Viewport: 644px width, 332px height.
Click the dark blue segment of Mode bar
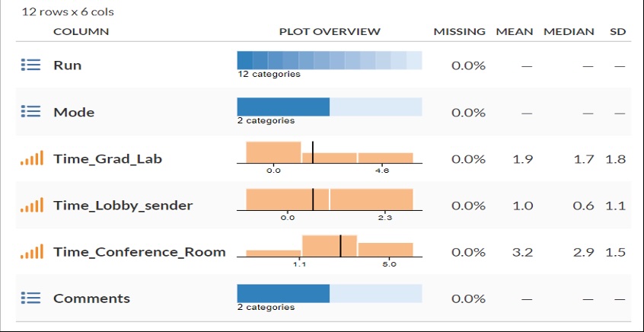(x=283, y=107)
